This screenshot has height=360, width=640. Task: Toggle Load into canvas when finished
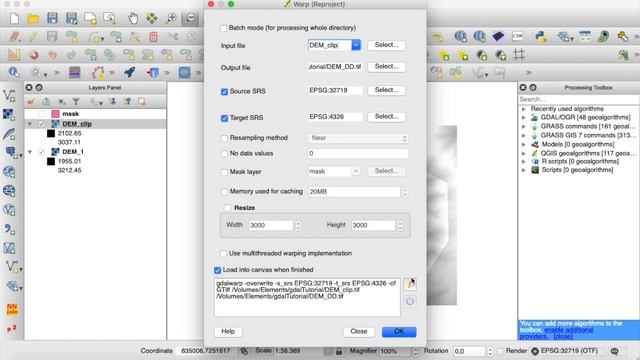coord(217,270)
